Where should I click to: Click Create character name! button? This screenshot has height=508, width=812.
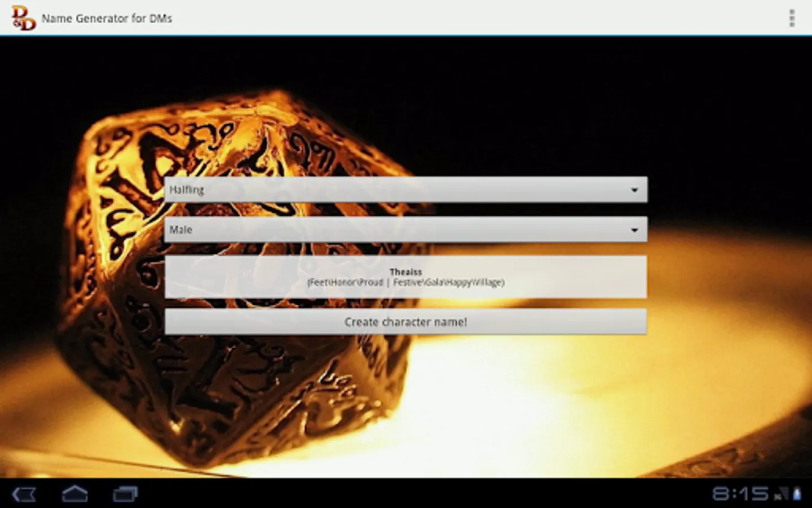406,322
